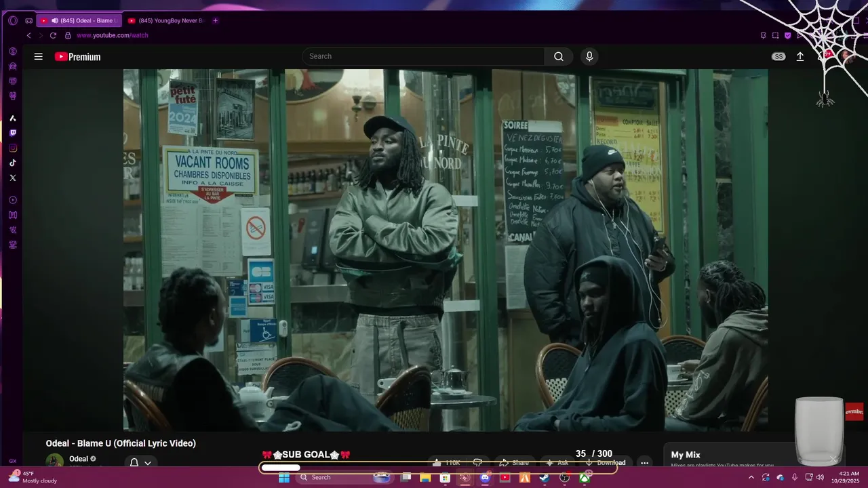Screen dimensions: 868x488
Task: Open the lowest Opera sidebar stack icon
Action: point(12,245)
